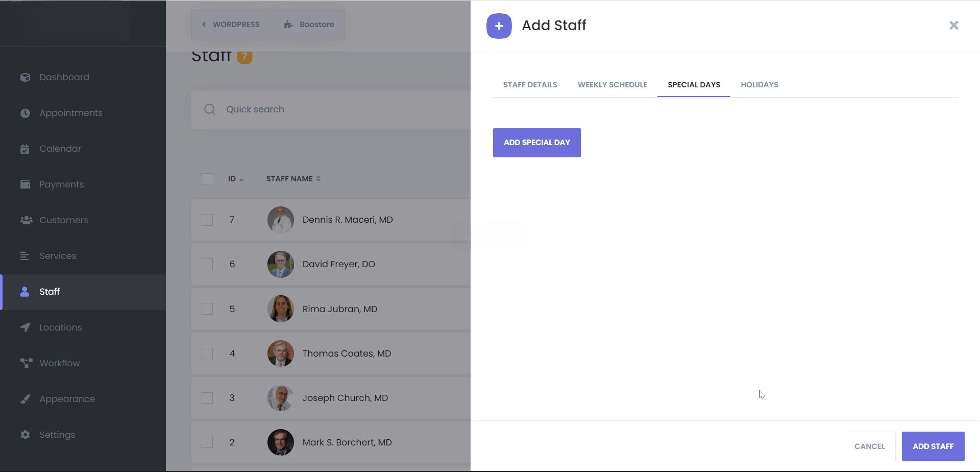Click the Appointments clock icon

[25, 113]
